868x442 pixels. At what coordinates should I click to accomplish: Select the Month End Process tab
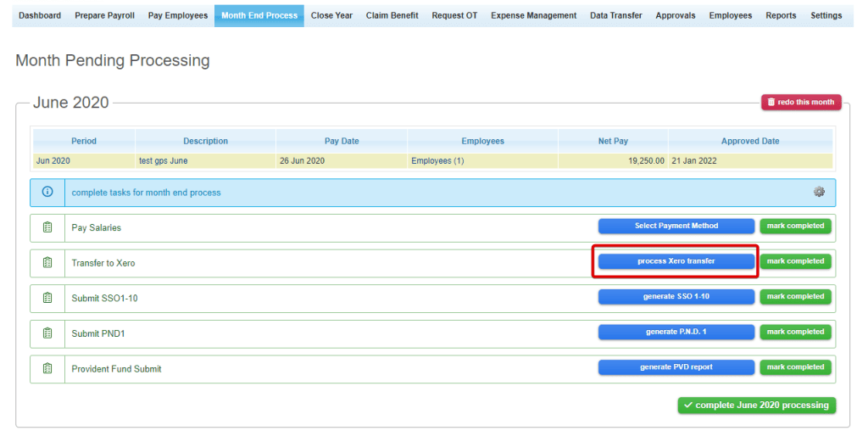259,15
